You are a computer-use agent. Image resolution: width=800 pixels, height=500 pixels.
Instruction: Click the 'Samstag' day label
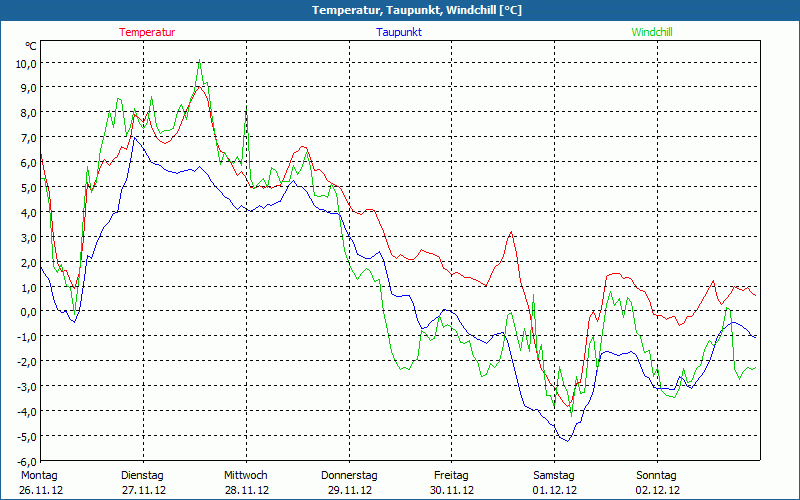pos(554,476)
